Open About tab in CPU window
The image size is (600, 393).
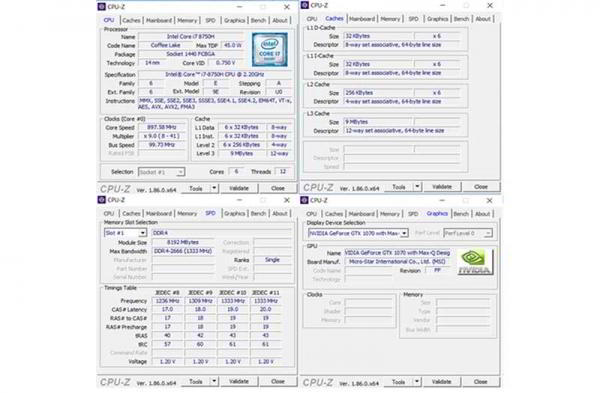280,20
